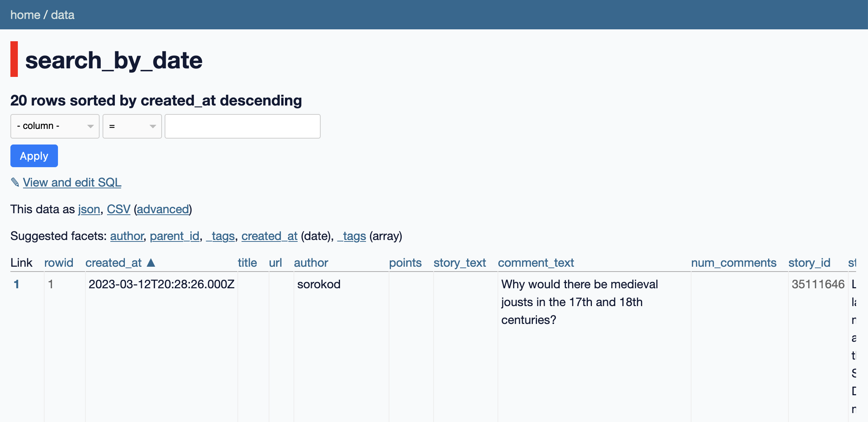Go to data in the breadcrumb

(x=63, y=15)
